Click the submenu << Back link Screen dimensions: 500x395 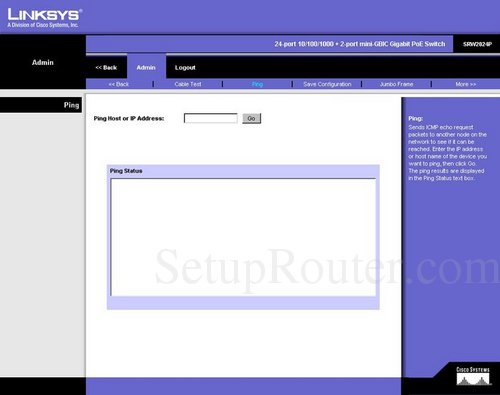point(118,84)
